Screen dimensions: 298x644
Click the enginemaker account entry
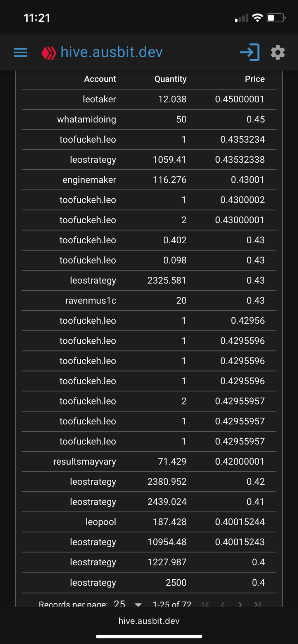pos(89,180)
